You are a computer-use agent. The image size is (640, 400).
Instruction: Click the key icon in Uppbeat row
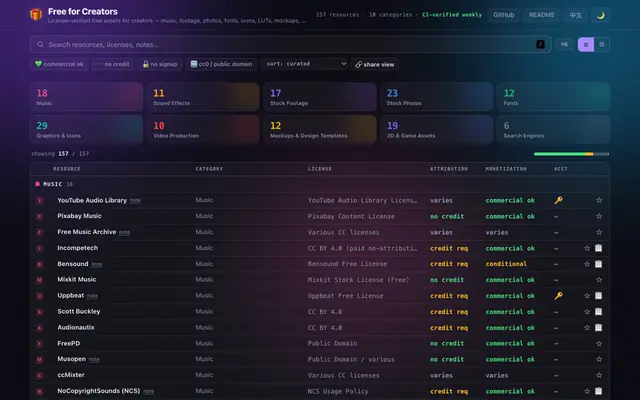(558, 296)
